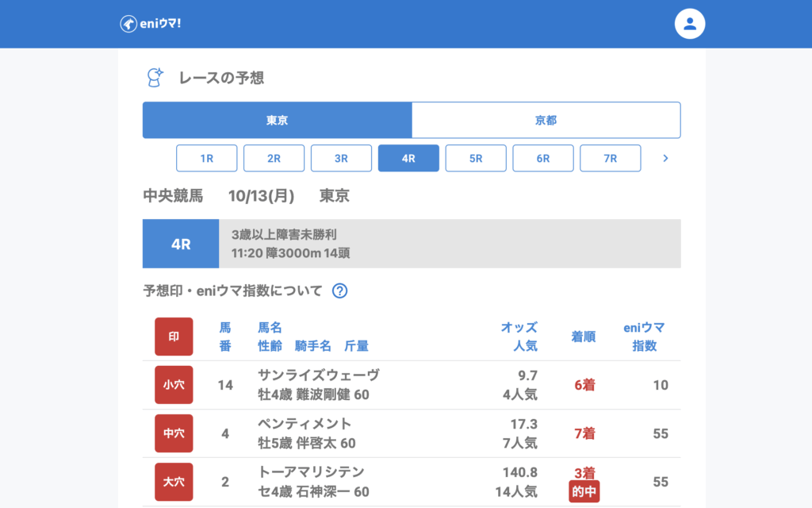
Task: Click the 小穴 mark badge
Action: coord(174,385)
